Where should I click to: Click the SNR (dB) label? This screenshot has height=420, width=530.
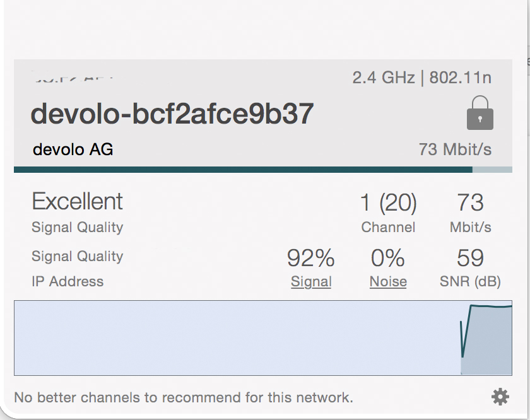tap(470, 282)
